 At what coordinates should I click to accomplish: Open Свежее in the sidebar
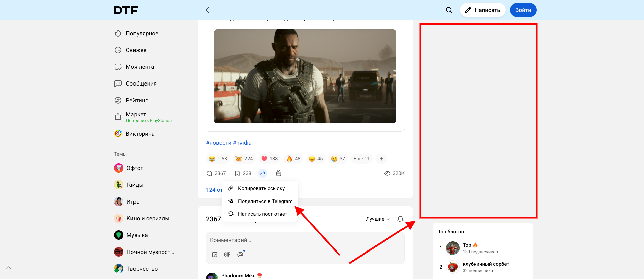[x=130, y=50]
